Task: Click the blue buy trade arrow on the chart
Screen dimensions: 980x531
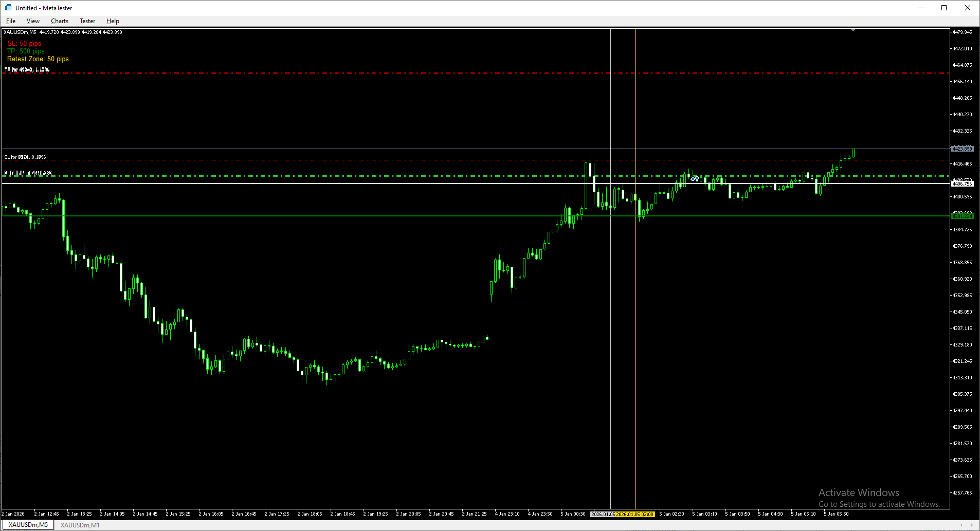Action: (x=695, y=178)
